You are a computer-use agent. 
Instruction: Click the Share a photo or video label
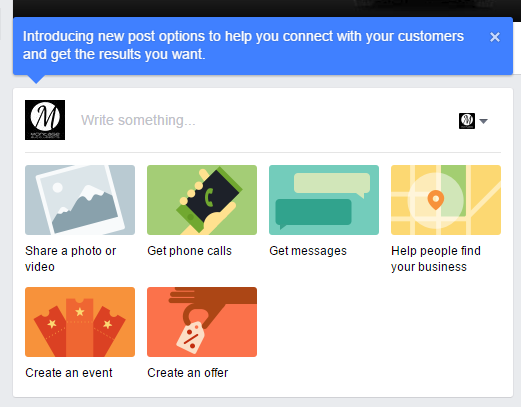click(x=71, y=259)
